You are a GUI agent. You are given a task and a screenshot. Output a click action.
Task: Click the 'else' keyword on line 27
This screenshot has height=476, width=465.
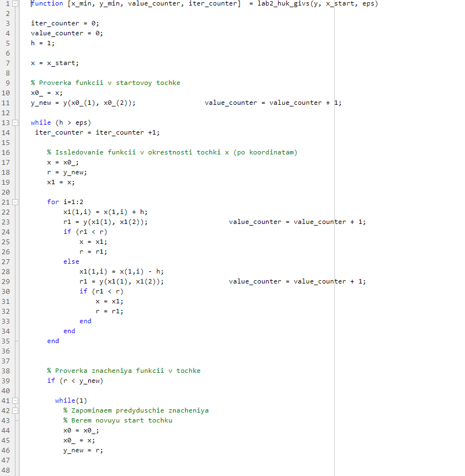[x=71, y=261]
